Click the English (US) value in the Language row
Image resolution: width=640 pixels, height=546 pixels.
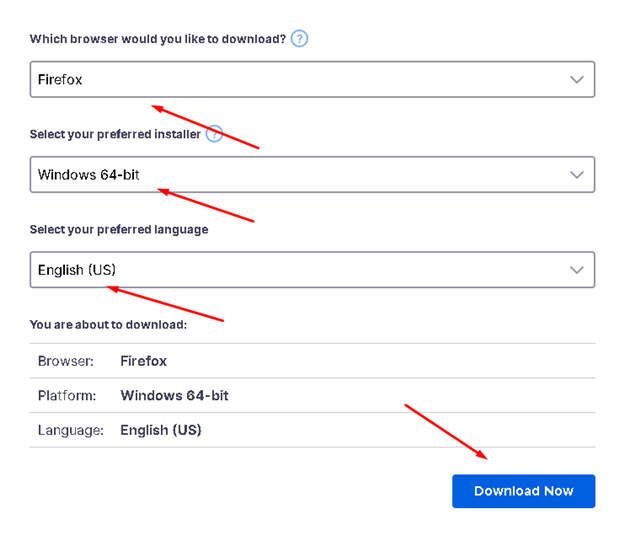pyautogui.click(x=161, y=430)
